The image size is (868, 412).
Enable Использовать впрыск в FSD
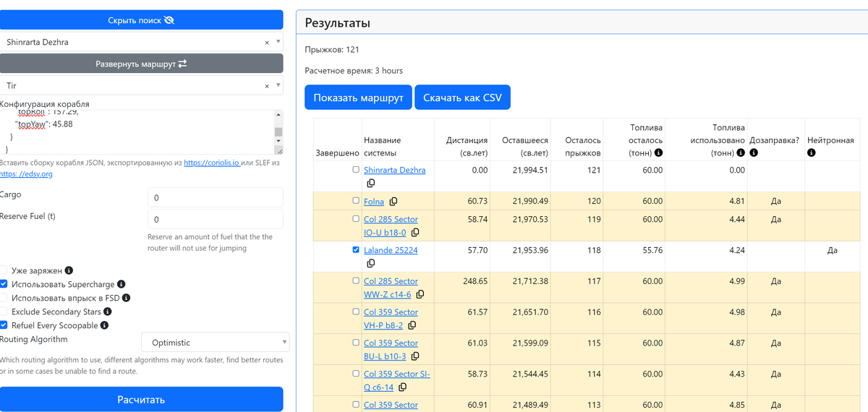4,298
